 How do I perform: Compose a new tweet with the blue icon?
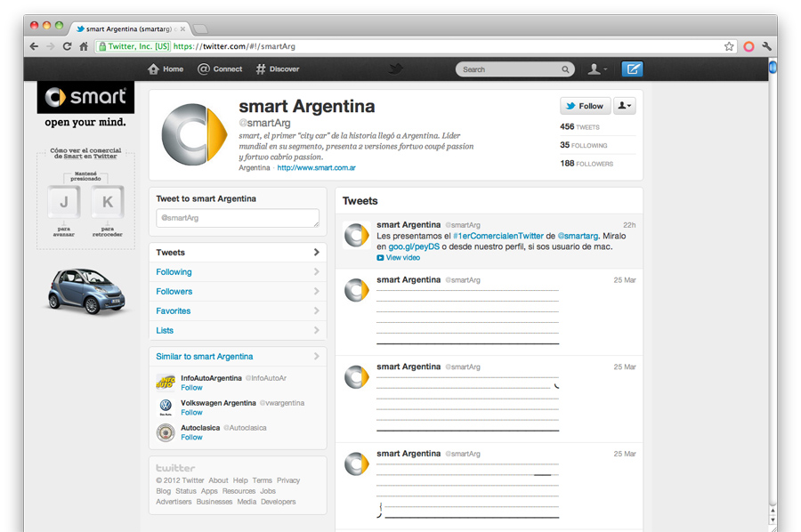(632, 69)
